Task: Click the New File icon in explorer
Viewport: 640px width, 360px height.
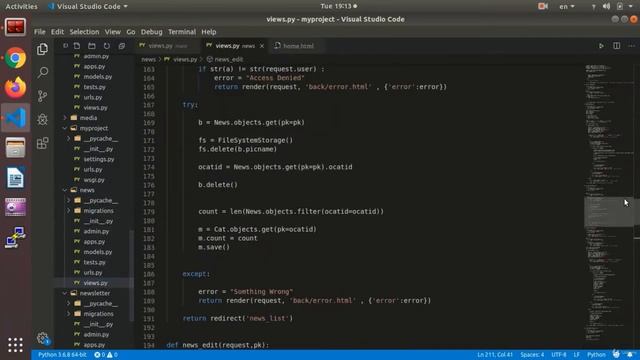Action: point(77,46)
